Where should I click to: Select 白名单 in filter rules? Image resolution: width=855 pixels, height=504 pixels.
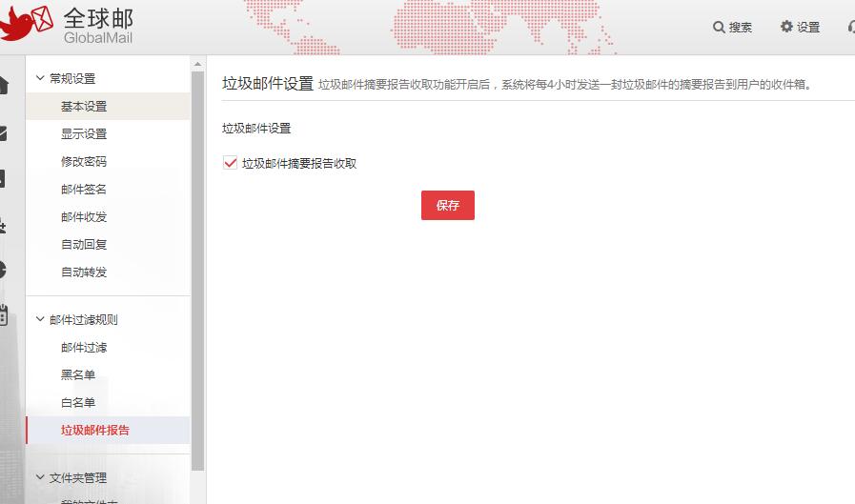78,402
